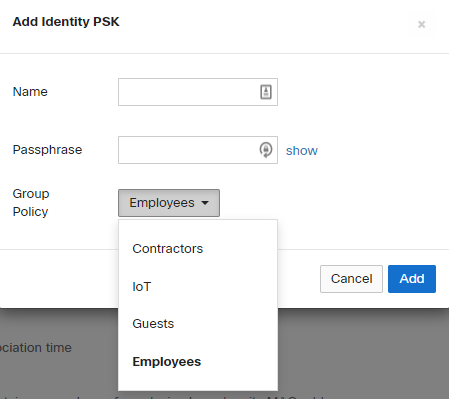The height and width of the screenshot is (399, 449).
Task: Click the contact autofill icon in Name field
Action: tap(266, 92)
